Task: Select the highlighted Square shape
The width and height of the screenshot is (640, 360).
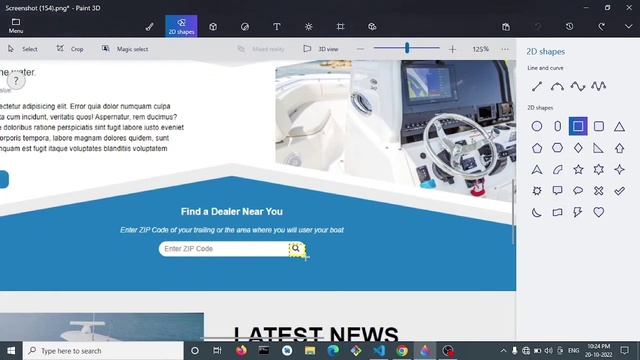Action: 578,126
